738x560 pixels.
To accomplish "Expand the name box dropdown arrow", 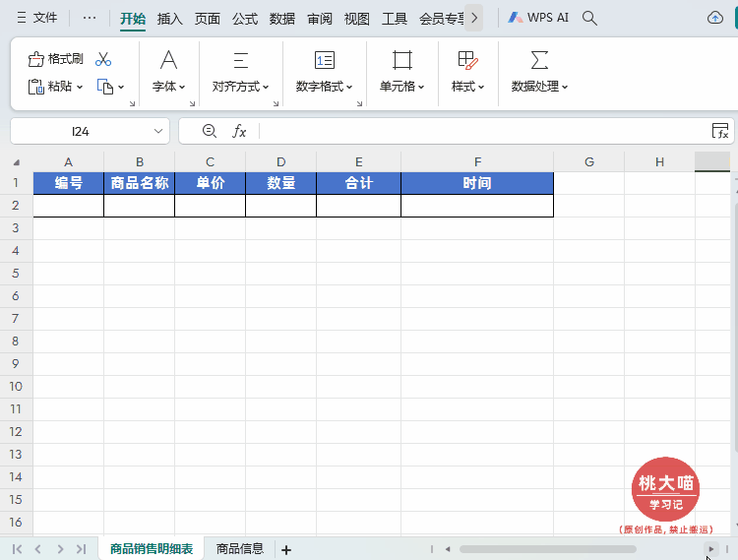I will pyautogui.click(x=158, y=131).
